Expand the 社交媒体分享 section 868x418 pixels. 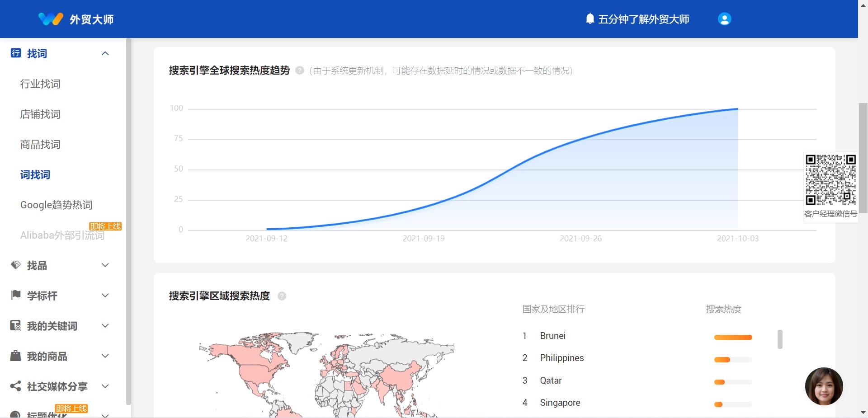click(x=105, y=386)
